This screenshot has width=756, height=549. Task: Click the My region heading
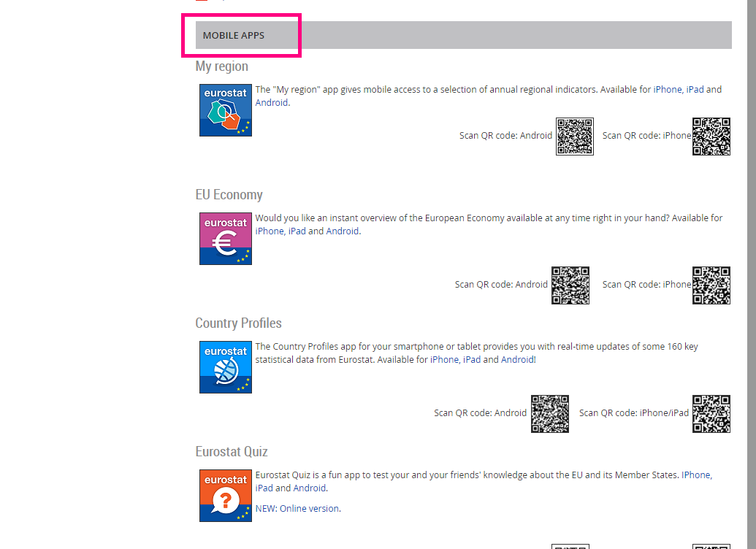[222, 66]
